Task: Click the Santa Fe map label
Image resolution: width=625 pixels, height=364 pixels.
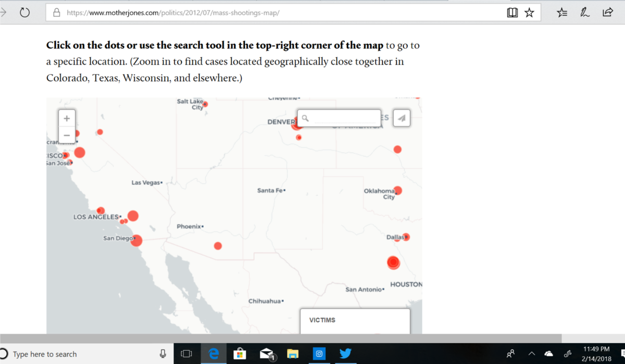Action: pos(271,191)
